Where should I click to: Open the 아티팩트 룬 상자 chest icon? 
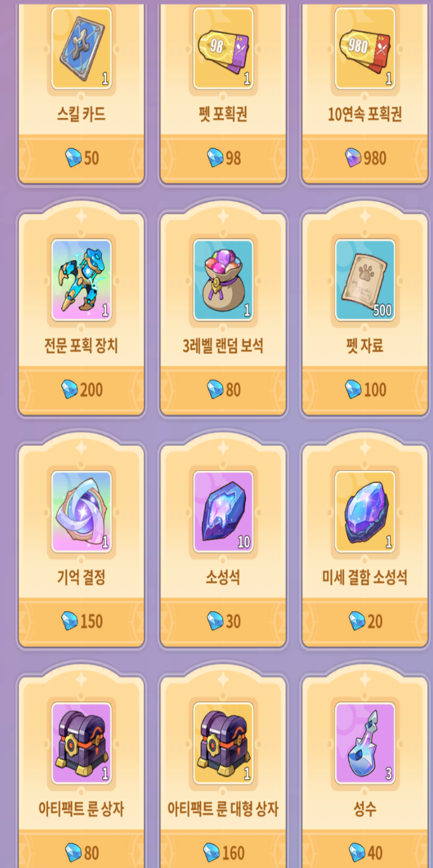tap(81, 743)
